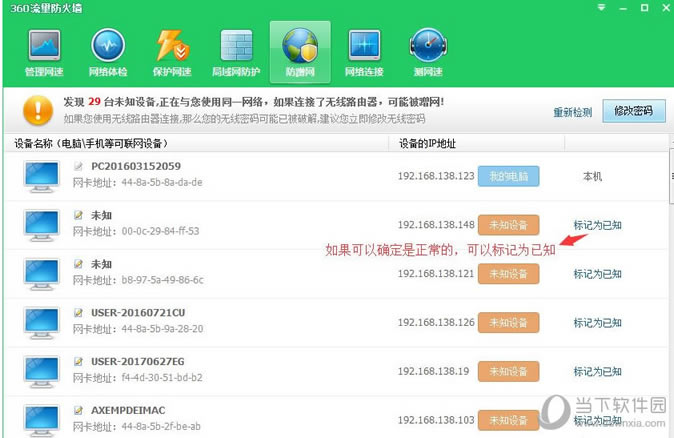
Task: Click computer icon for device b8-97-5a-49-86-6c
Action: click(41, 274)
